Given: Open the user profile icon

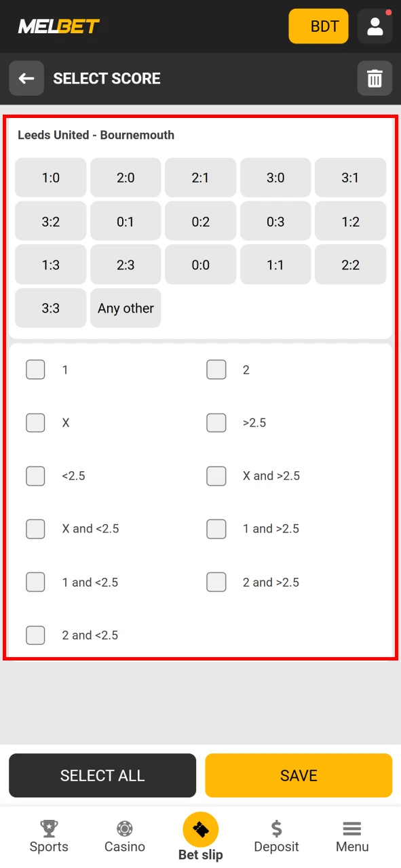Looking at the screenshot, I should tap(375, 26).
